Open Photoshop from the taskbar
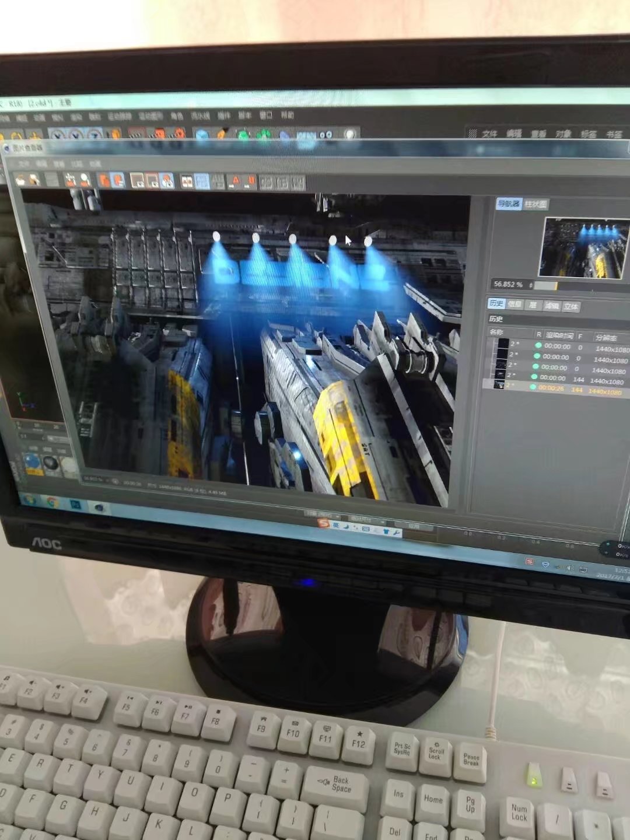630x840 pixels. tap(76, 505)
